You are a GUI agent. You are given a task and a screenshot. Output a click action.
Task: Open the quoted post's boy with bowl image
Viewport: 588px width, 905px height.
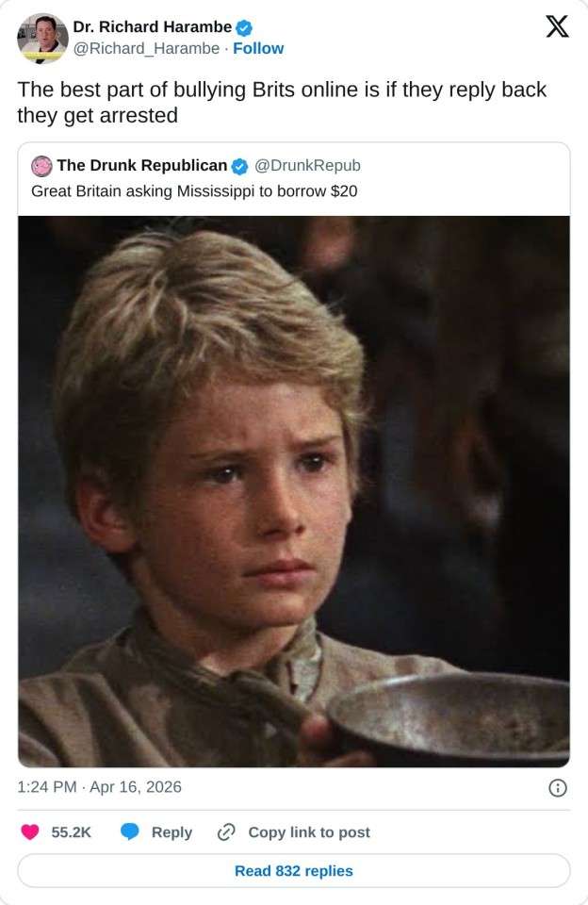click(294, 491)
